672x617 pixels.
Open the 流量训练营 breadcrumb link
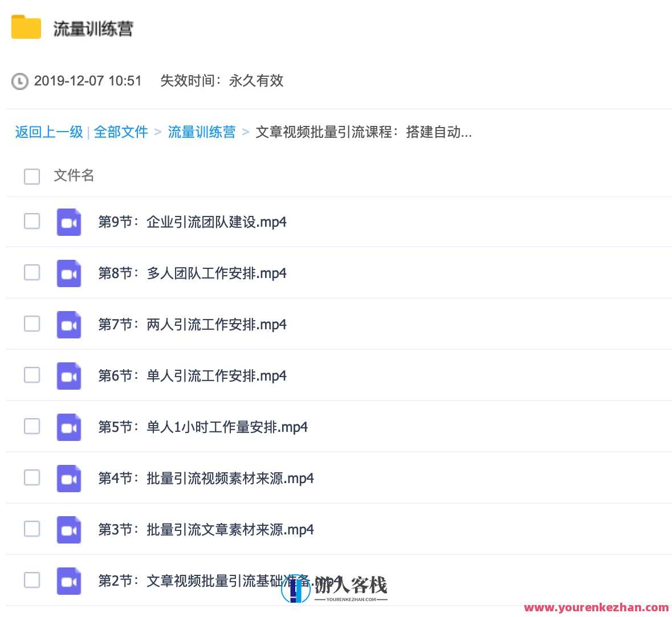201,132
